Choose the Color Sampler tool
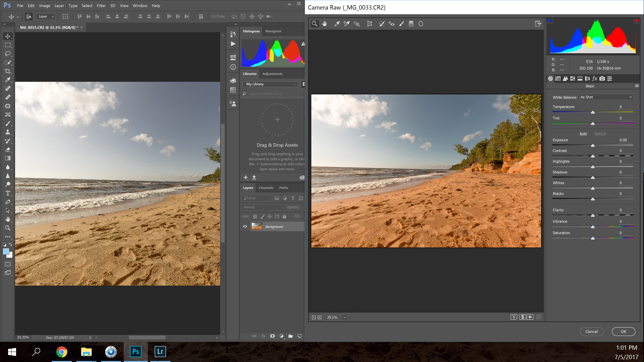The width and height of the screenshot is (644, 362). (346, 24)
